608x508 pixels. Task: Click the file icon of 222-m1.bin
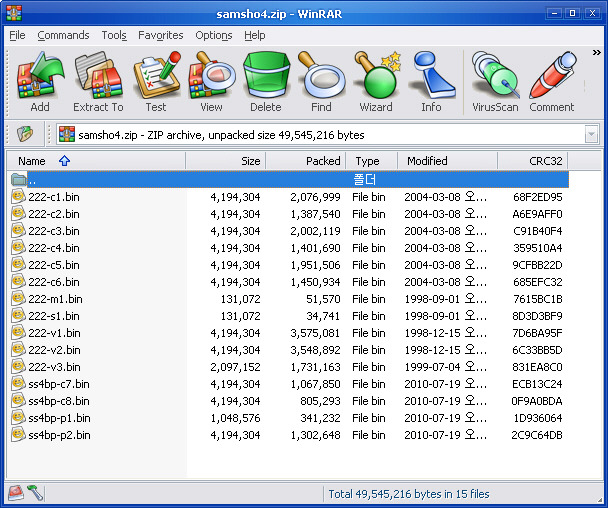[x=18, y=299]
